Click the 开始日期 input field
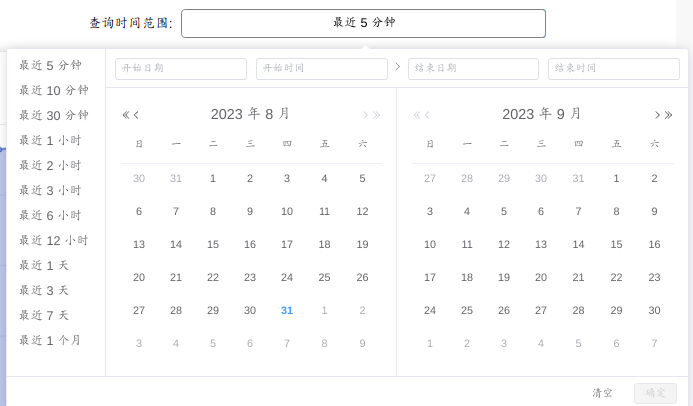This screenshot has width=693, height=406. pyautogui.click(x=181, y=68)
